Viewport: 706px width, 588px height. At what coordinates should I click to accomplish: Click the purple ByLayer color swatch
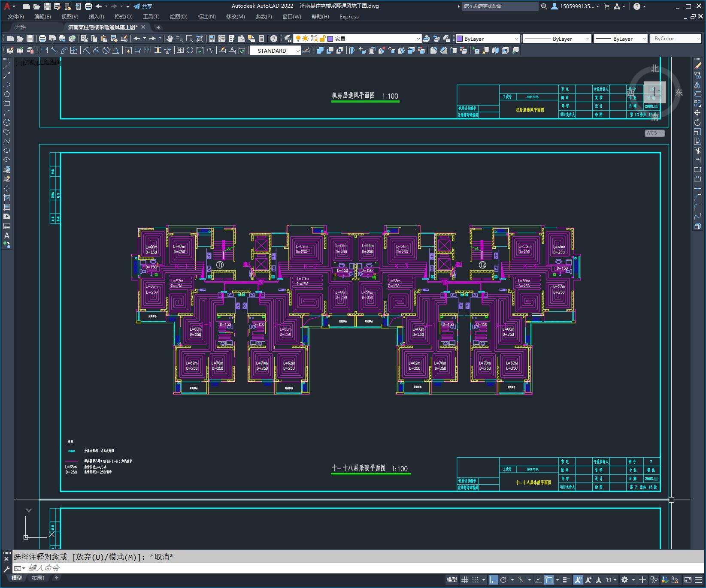460,39
